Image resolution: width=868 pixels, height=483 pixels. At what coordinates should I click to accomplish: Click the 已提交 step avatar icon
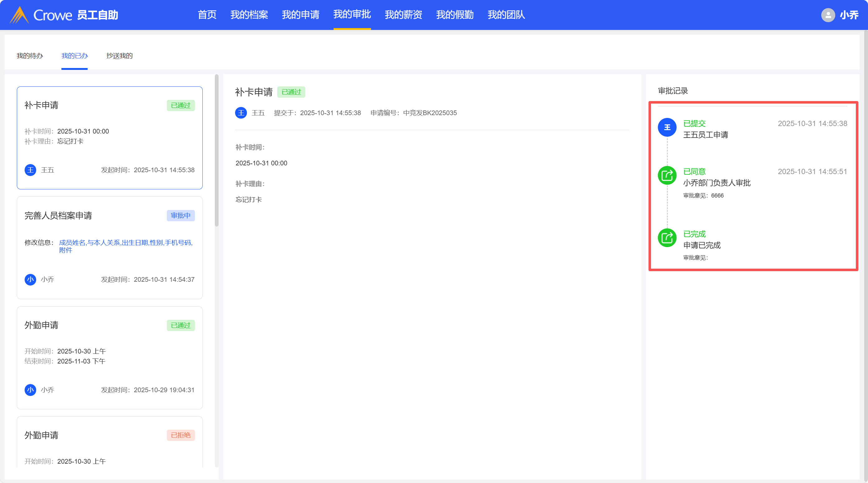(667, 128)
